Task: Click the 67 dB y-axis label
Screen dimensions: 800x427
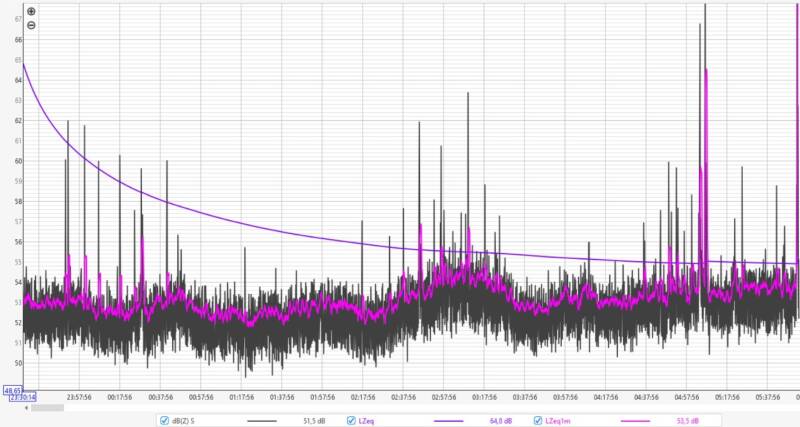Action: [x=18, y=19]
